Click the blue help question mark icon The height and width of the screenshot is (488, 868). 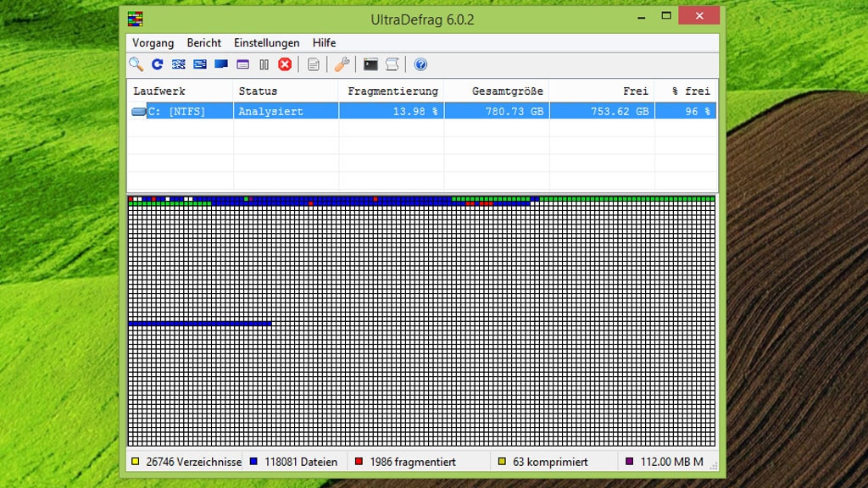click(x=420, y=64)
